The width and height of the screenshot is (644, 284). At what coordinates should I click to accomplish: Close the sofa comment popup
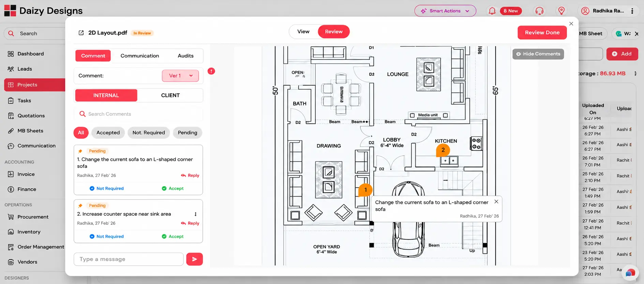click(496, 201)
